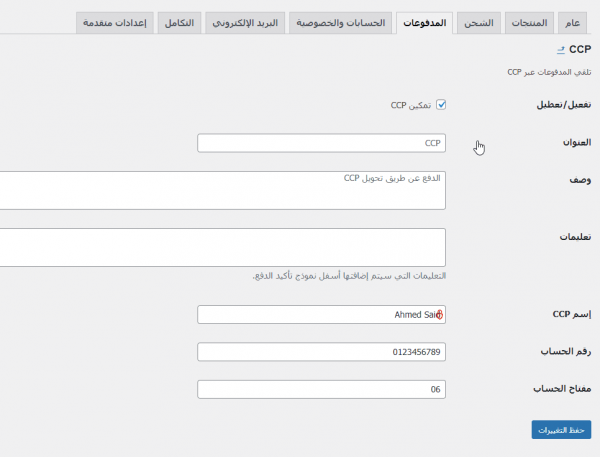Open the البريد الإلكتروني (Emails) tab
The height and width of the screenshot is (457, 600).
247,22
